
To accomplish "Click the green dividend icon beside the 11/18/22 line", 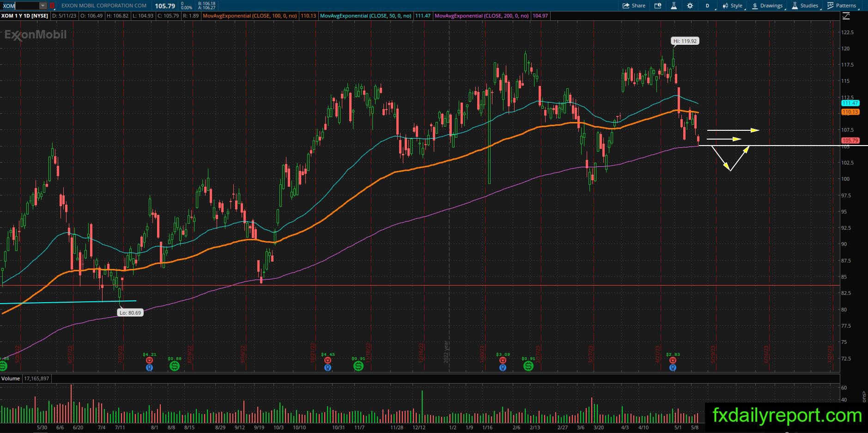I will click(x=358, y=366).
